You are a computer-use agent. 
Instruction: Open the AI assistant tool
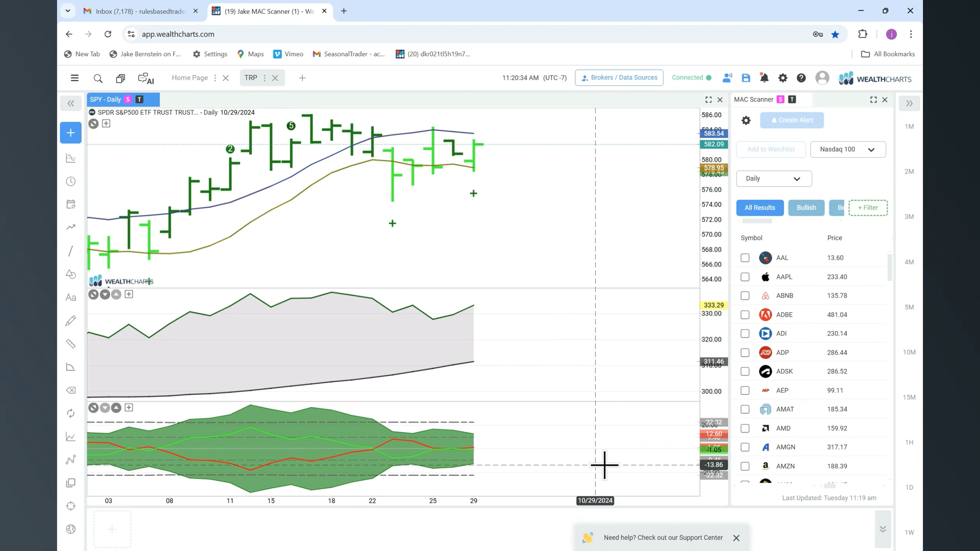point(146,79)
